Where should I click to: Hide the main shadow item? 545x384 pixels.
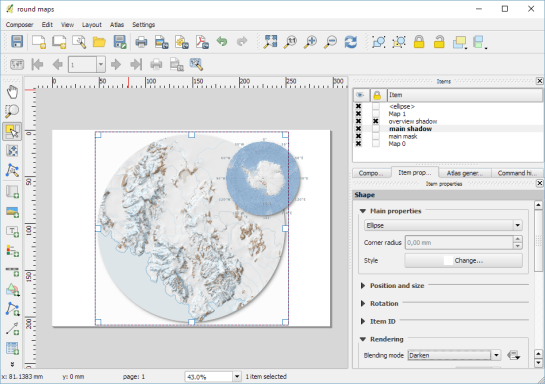(358, 129)
